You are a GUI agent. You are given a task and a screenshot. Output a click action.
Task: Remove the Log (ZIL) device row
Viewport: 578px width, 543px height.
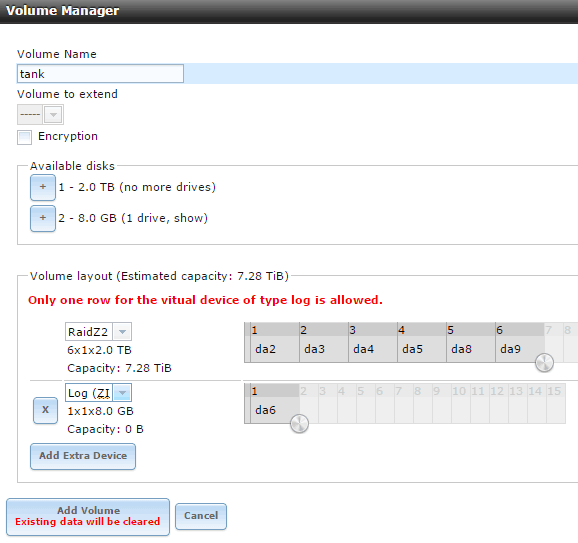(45, 410)
